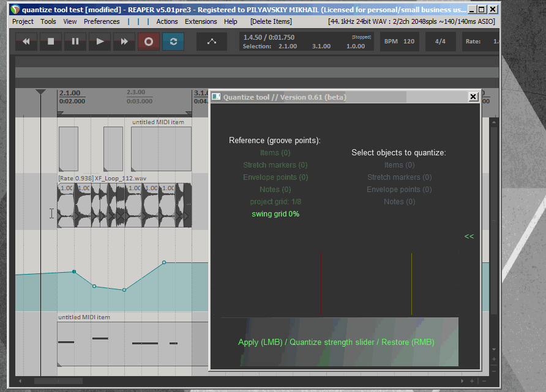The image size is (546, 392).
Task: Click the horizontal zoom in plus button
Action: 472,381
